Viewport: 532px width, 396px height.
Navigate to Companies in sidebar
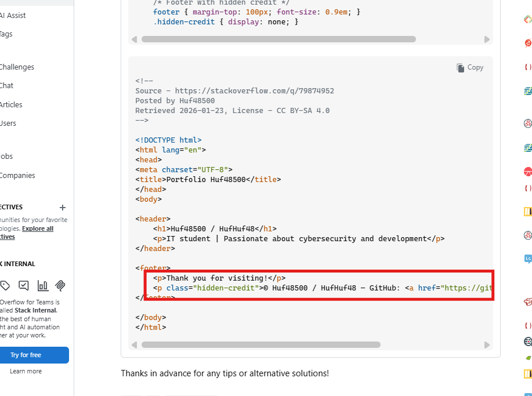17,176
